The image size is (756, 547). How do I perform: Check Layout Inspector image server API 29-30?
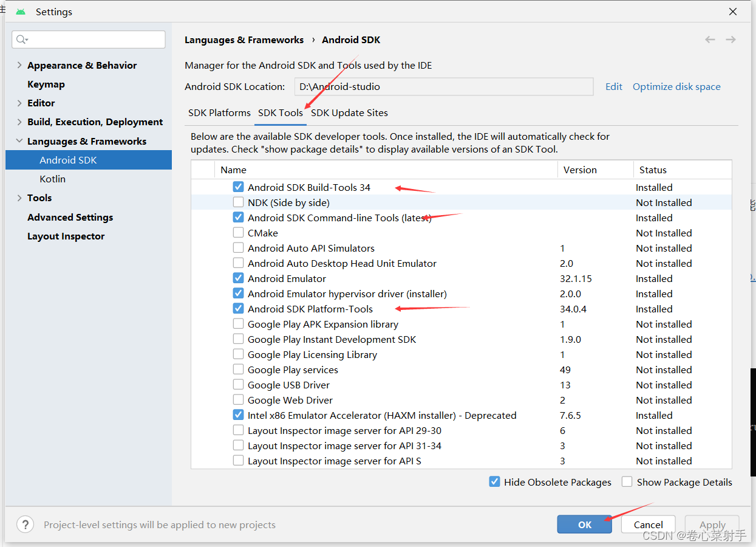click(x=238, y=430)
